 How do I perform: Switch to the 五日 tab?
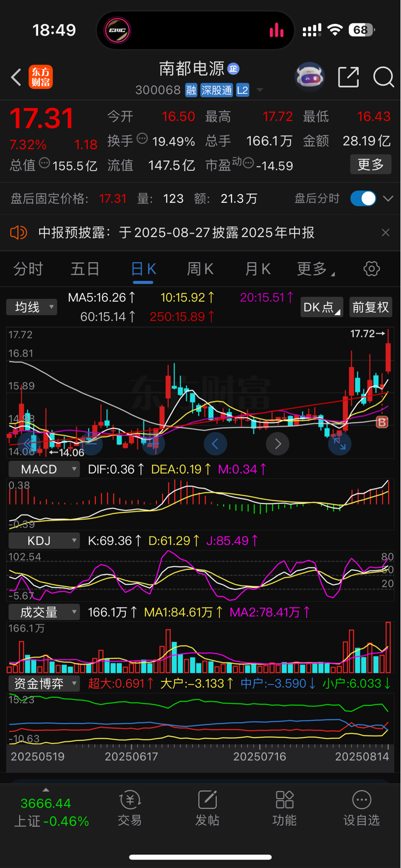point(85,269)
